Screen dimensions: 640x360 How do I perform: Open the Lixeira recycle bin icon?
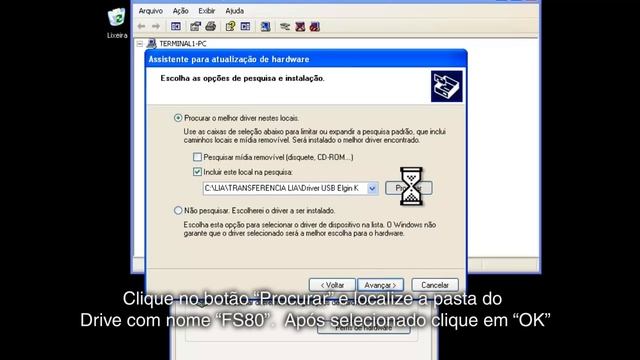pos(117,23)
